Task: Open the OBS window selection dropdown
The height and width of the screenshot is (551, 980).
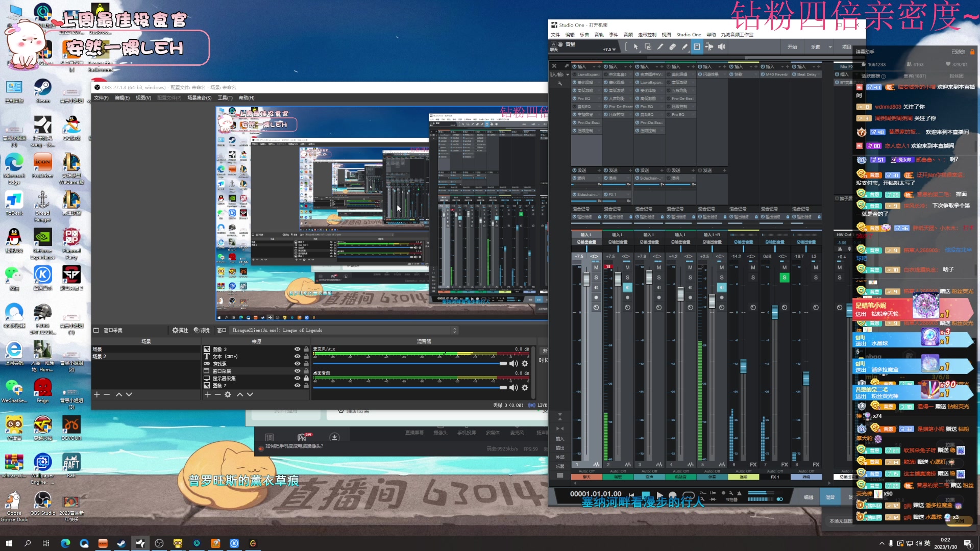Action: [x=454, y=330]
